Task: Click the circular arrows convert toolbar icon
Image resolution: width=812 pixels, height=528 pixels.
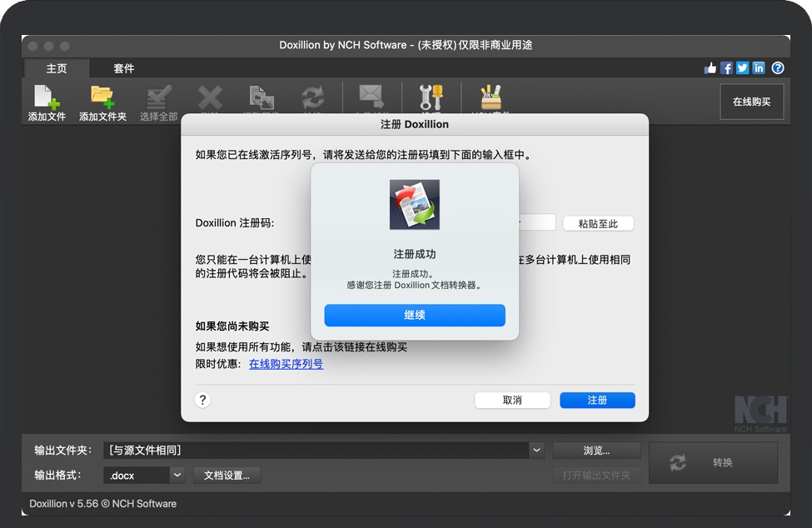Action: [313, 97]
